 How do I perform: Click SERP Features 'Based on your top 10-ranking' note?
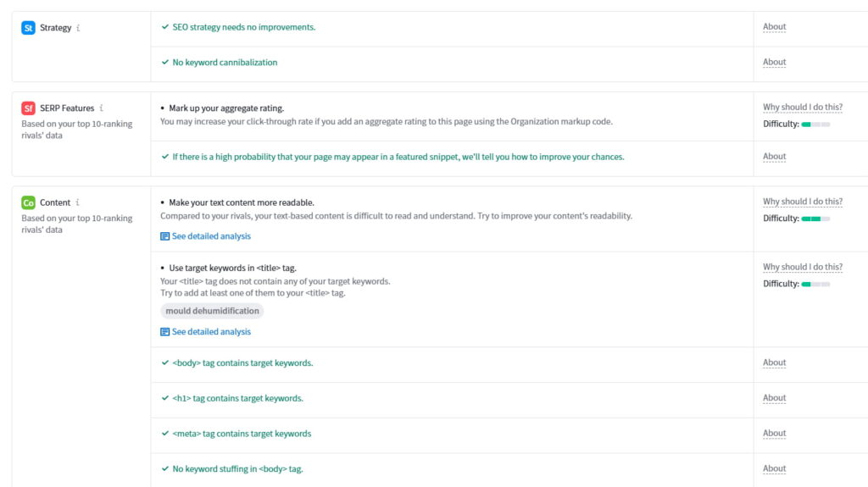click(77, 130)
